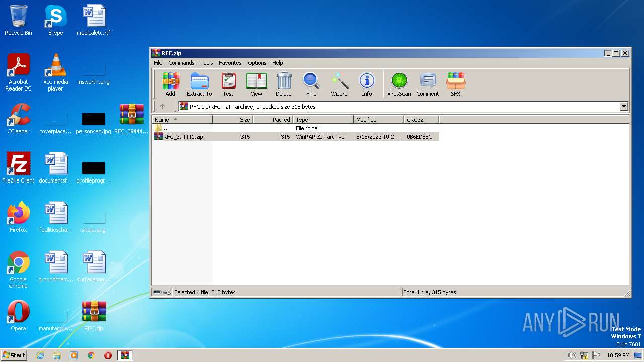Select personsad.jpg desktop file
The height and width of the screenshot is (362, 644).
[x=94, y=122]
